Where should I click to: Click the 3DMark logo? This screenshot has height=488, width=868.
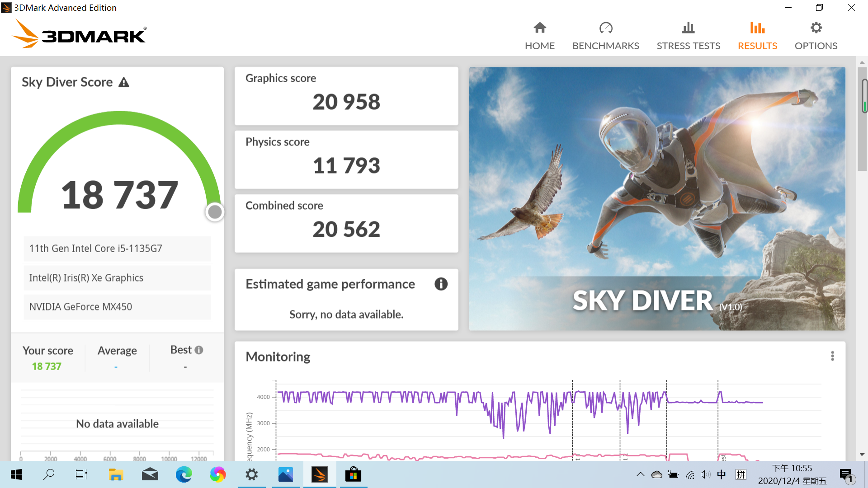80,34
